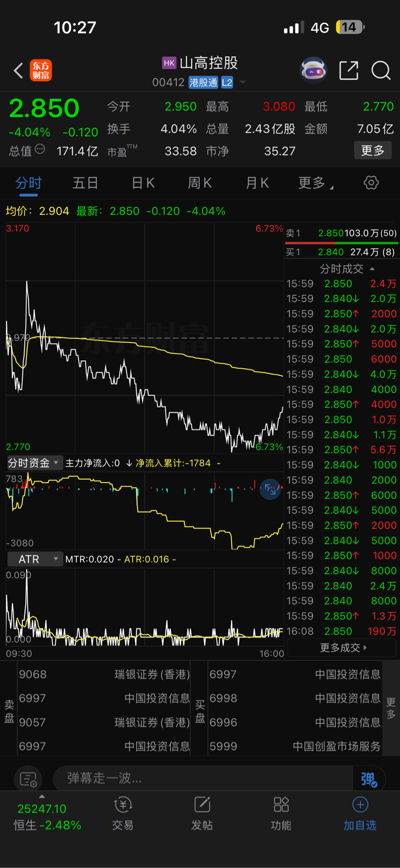Tap the current price 2.850
The width and height of the screenshot is (400, 868).
(44, 108)
